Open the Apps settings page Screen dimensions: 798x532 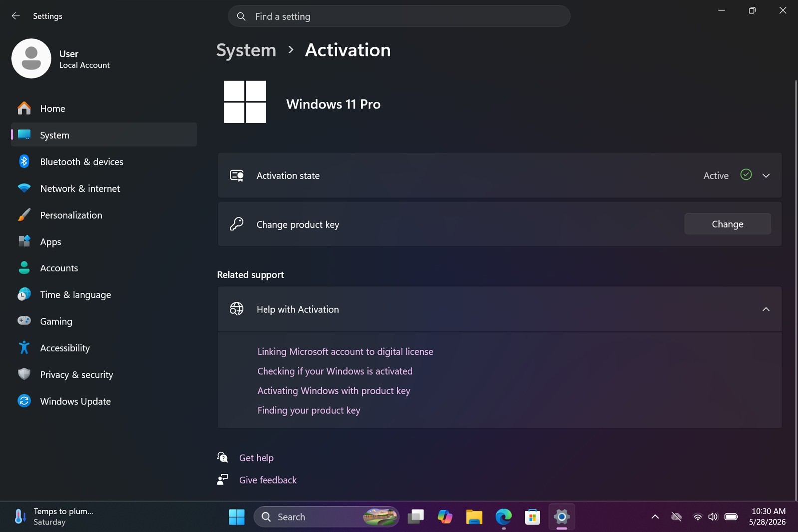(x=104, y=242)
